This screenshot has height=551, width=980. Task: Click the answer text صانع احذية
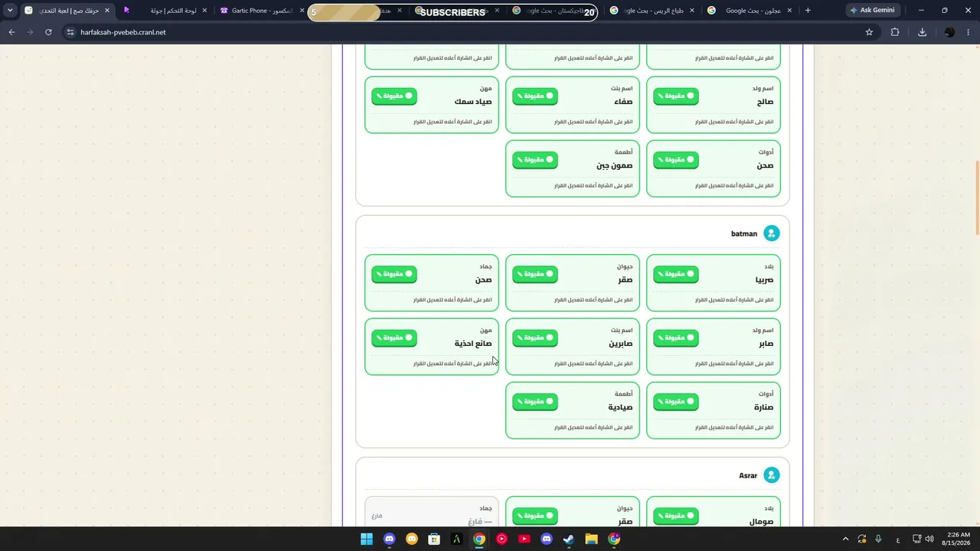[473, 344]
